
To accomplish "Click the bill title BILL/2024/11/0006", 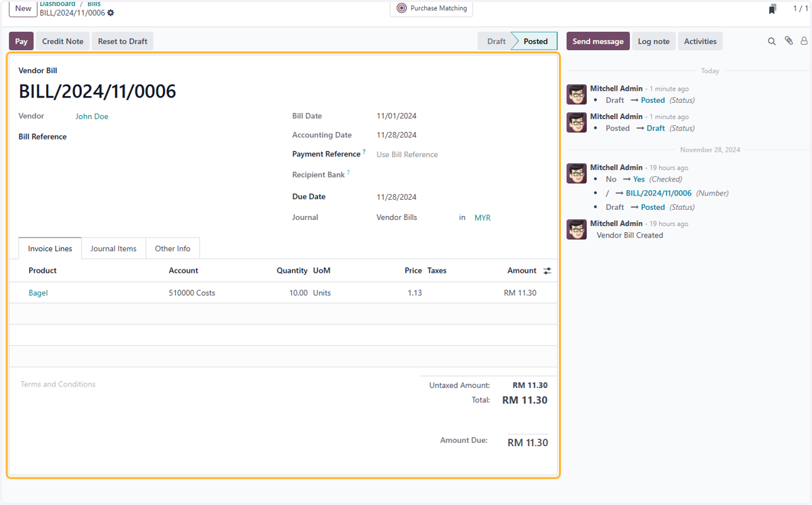I will click(97, 91).
